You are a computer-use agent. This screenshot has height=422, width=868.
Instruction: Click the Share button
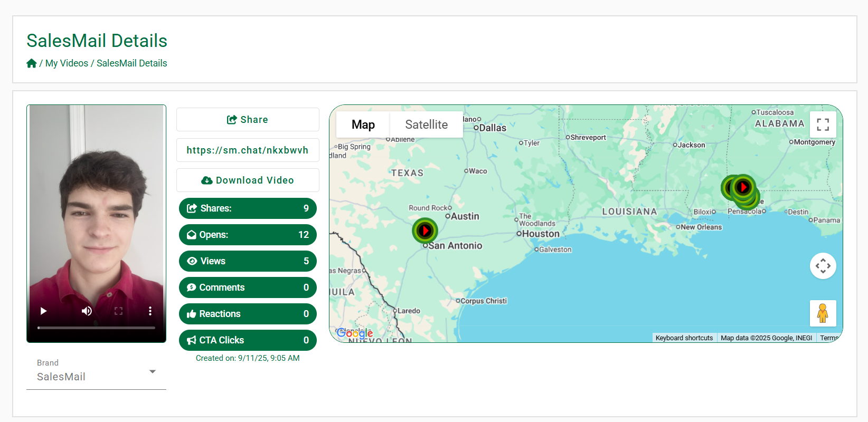(248, 120)
